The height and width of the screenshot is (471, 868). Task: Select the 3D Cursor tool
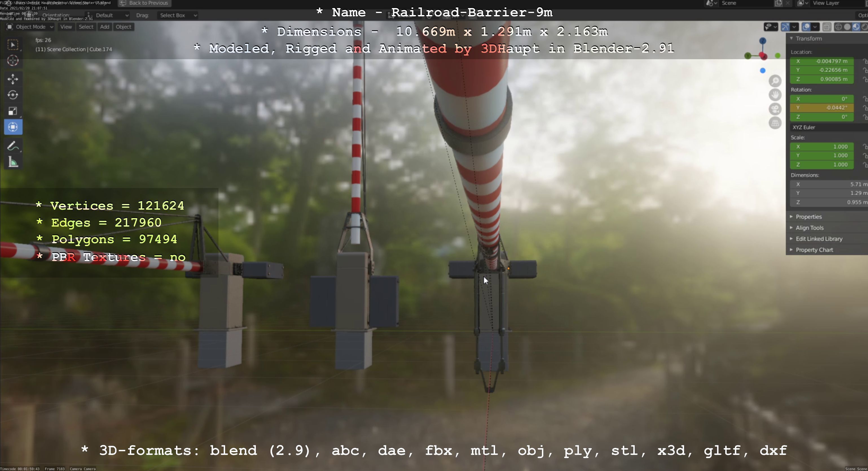tap(13, 61)
